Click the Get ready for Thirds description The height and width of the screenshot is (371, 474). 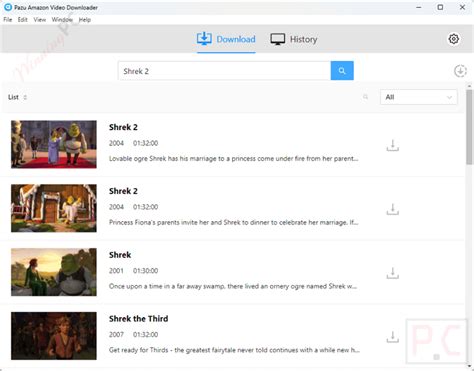point(234,350)
